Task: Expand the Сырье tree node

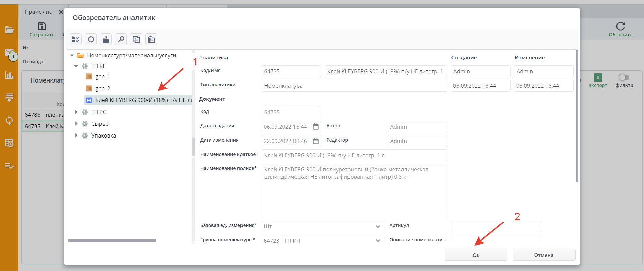Action: click(x=76, y=124)
